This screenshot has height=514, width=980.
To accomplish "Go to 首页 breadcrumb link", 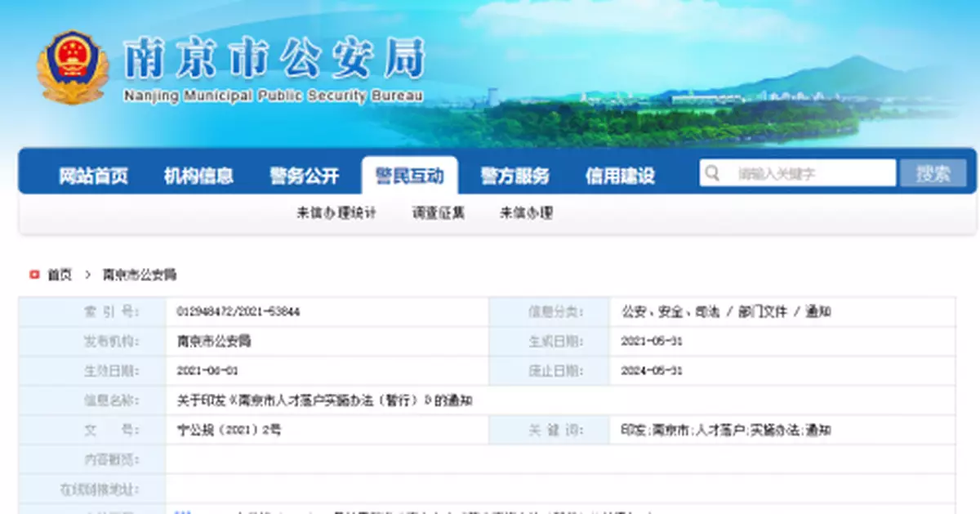I will 60,275.
